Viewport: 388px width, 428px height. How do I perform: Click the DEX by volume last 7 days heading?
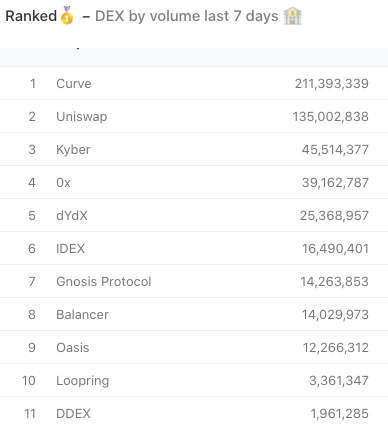coord(187,16)
